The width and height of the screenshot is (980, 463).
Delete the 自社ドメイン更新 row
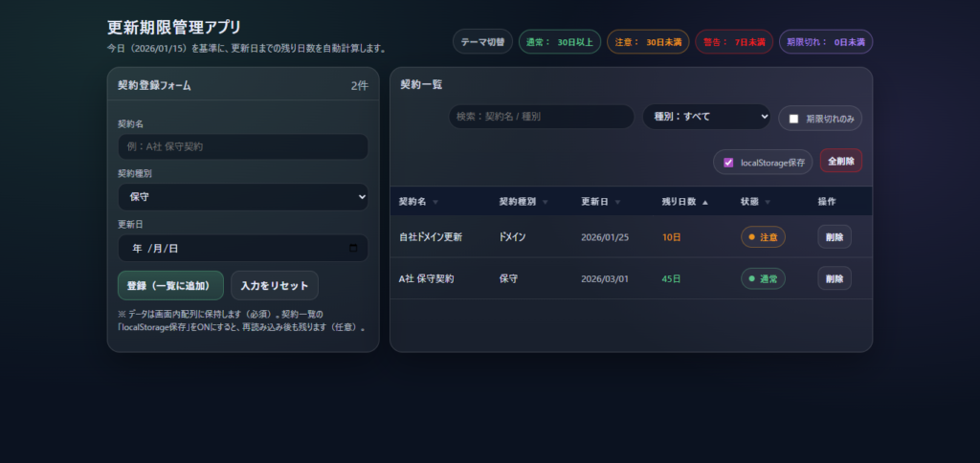click(x=835, y=237)
